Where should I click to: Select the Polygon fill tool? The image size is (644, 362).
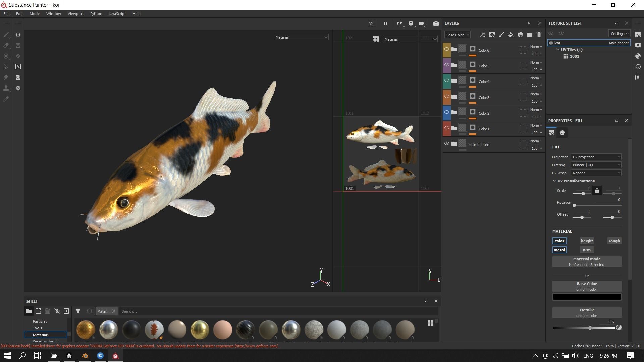pyautogui.click(x=6, y=67)
